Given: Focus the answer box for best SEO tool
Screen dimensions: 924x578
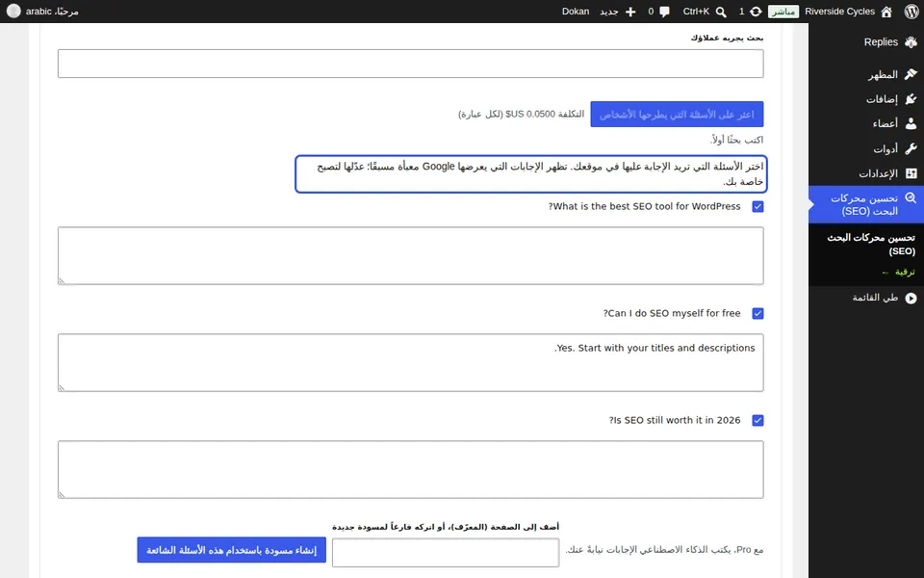Looking at the screenshot, I should (411, 256).
